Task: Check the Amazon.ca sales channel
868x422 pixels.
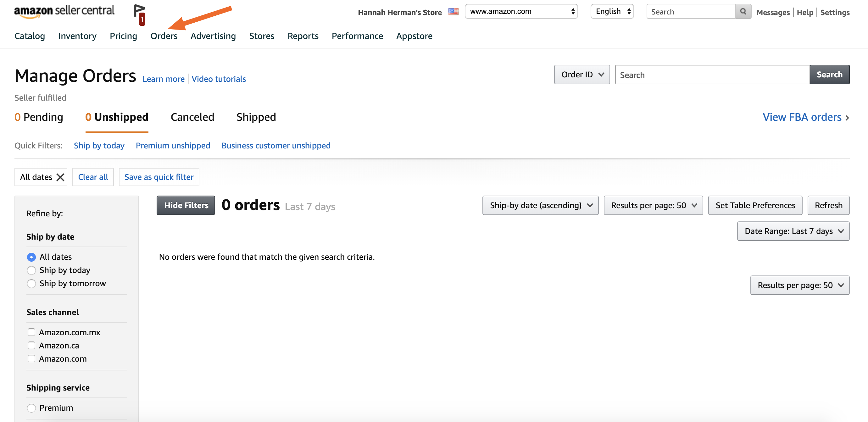Action: pos(31,346)
